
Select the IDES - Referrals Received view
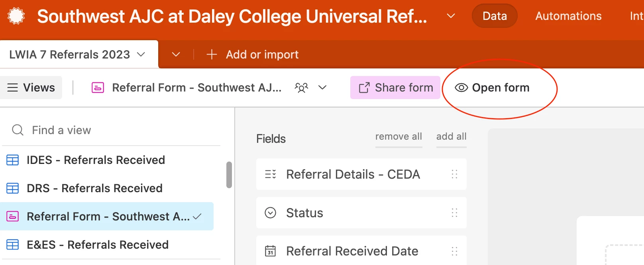pyautogui.click(x=96, y=160)
